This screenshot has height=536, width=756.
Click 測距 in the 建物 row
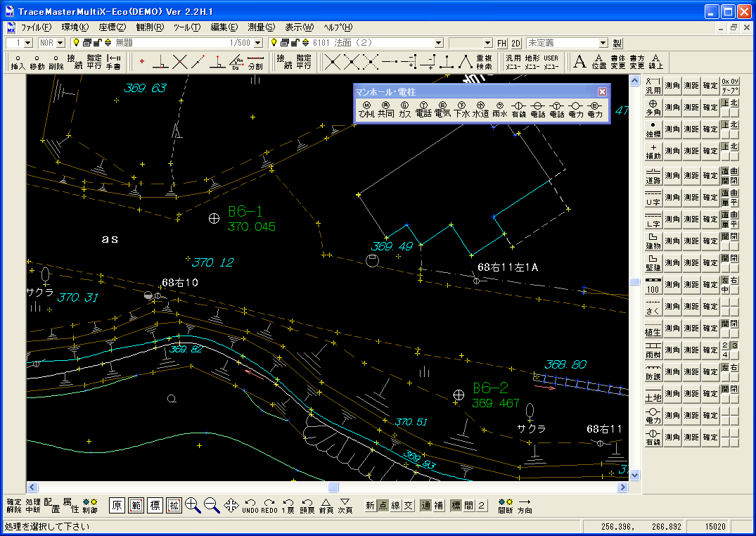coord(691,241)
